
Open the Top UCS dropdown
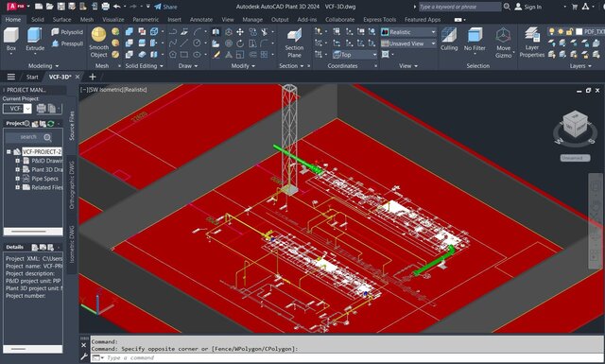(354, 55)
